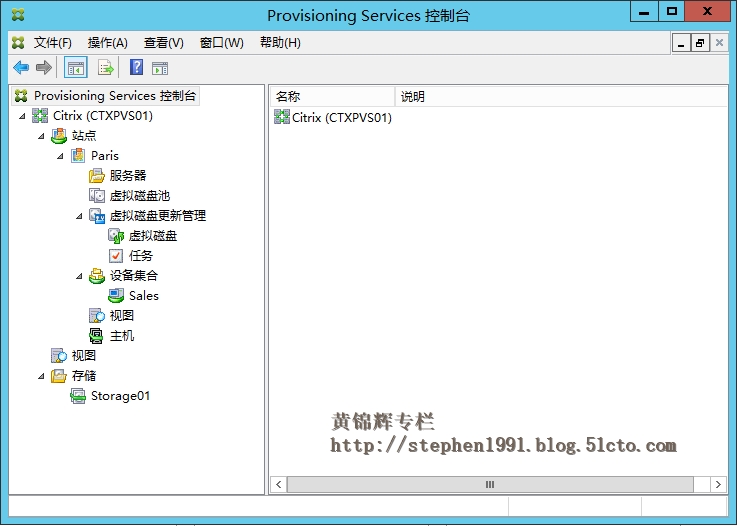Select the Storage01 label
This screenshot has width=737, height=526.
click(120, 396)
